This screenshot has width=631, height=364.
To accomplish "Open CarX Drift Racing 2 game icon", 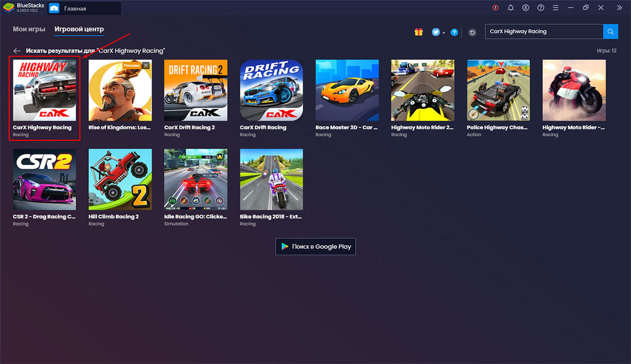I will click(x=195, y=90).
